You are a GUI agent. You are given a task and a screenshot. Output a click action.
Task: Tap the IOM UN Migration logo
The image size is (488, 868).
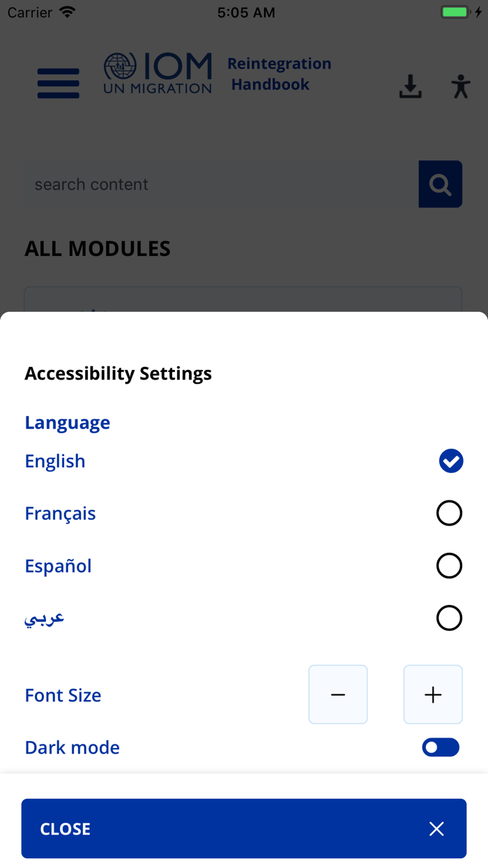[x=158, y=73]
